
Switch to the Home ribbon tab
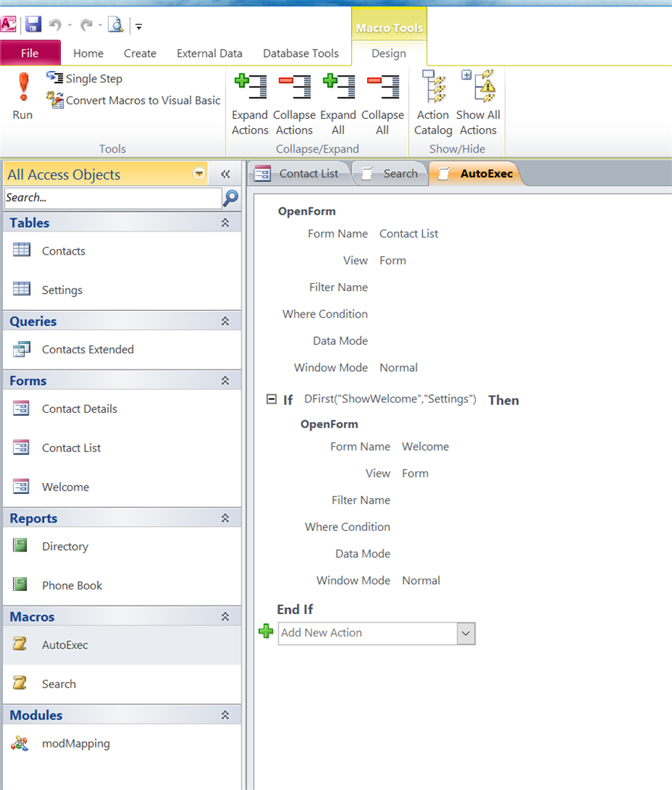pos(88,53)
